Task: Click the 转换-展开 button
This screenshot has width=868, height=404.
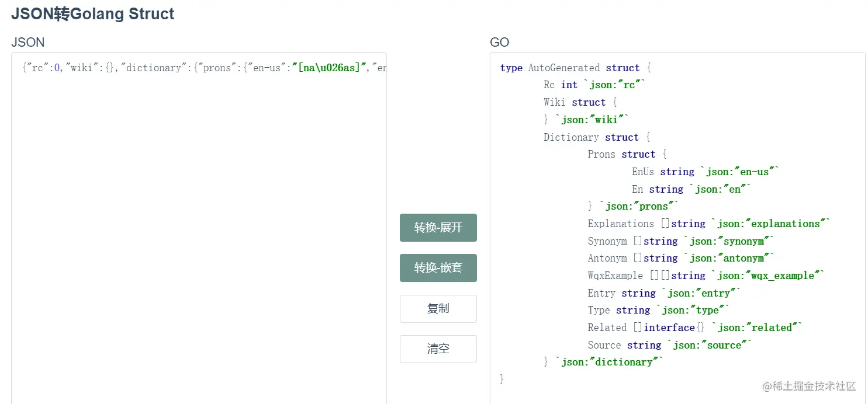Action: click(438, 228)
